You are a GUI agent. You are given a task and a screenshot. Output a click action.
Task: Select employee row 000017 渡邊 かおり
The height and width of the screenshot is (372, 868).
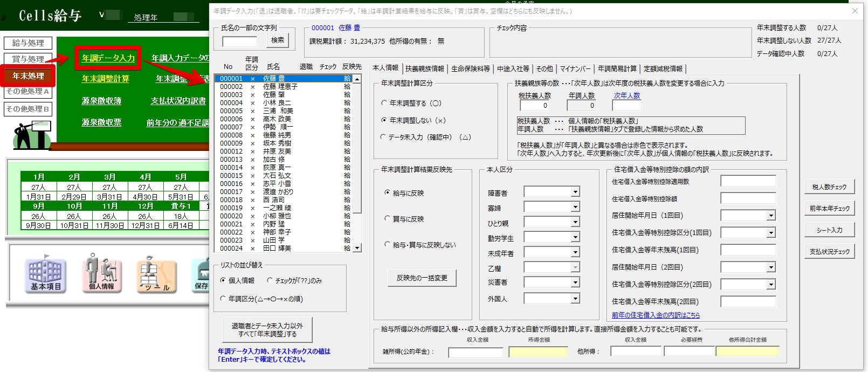284,191
